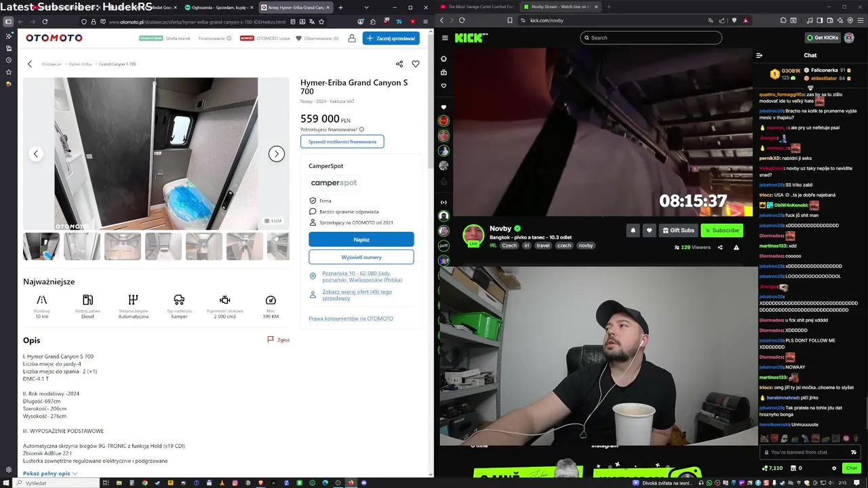Screen dimensions: 868x488
Task: Click the financing info circle icon
Action: [361, 129]
